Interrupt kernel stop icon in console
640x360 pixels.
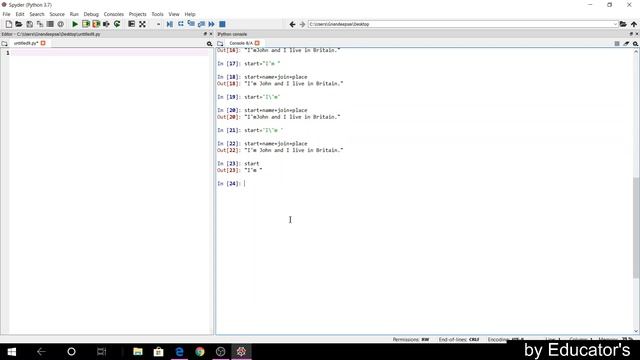(617, 44)
